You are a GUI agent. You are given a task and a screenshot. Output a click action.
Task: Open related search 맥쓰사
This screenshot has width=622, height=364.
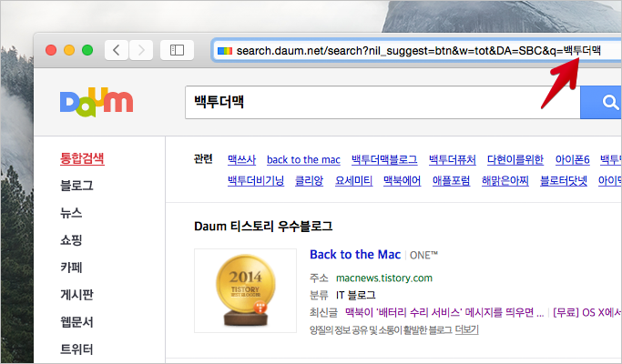[x=241, y=159]
